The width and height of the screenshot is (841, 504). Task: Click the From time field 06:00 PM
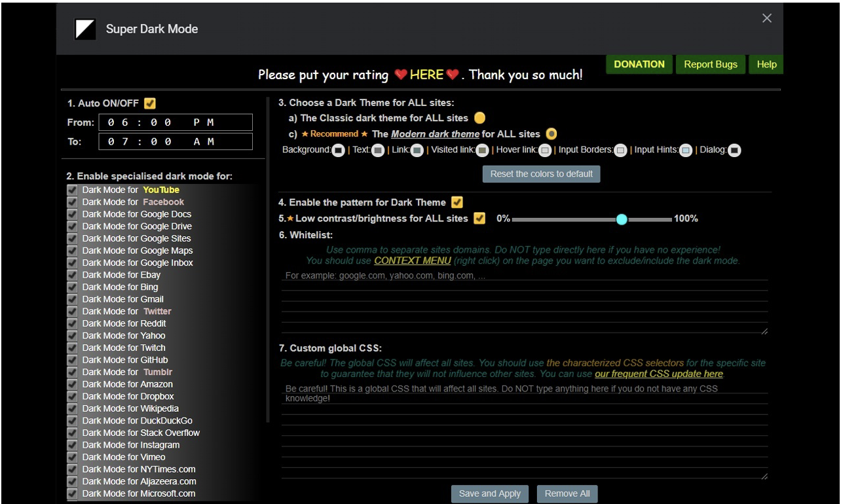(175, 122)
